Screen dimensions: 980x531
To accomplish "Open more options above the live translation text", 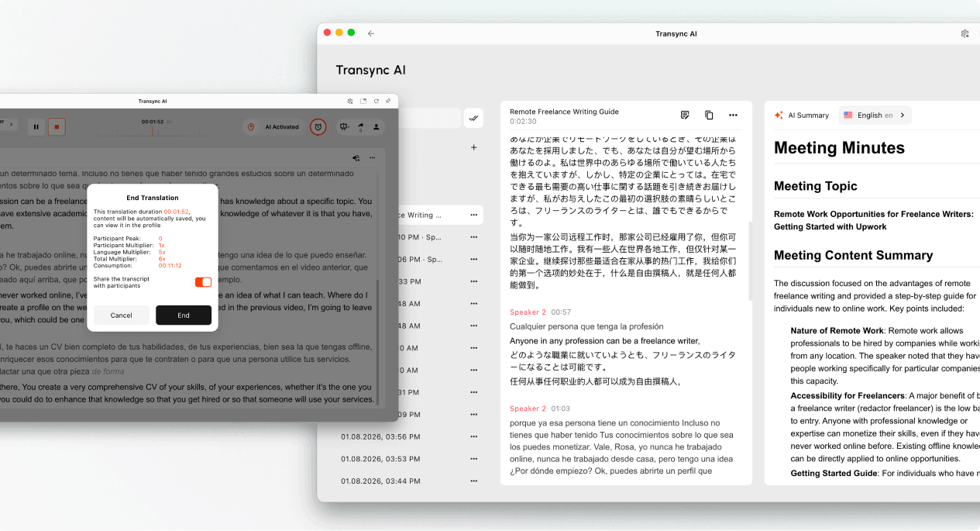I will click(x=372, y=157).
